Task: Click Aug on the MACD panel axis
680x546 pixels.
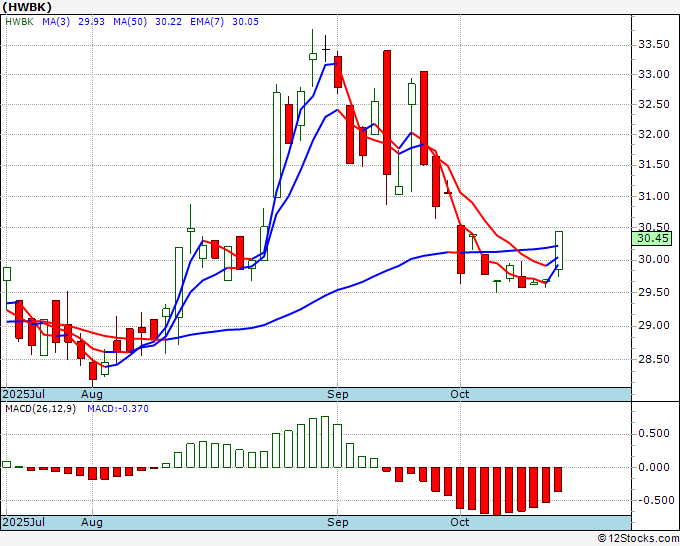Action: tap(92, 522)
